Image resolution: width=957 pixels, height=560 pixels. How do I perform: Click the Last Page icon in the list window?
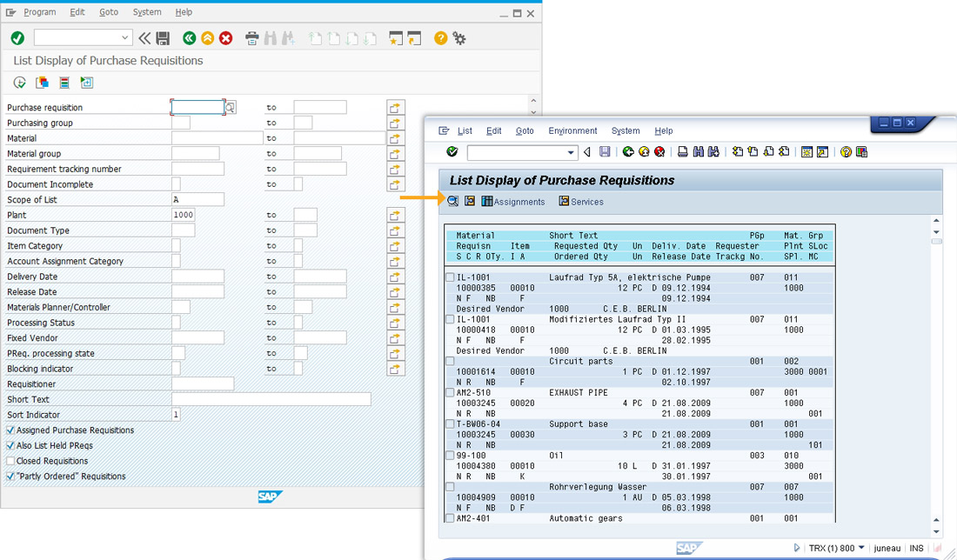(784, 152)
